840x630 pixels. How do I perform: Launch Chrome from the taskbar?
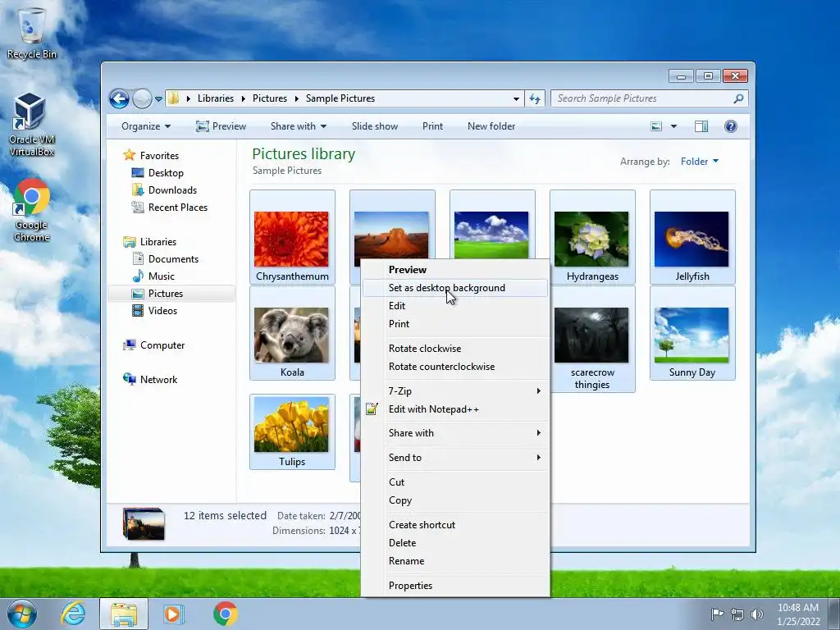pyautogui.click(x=226, y=614)
